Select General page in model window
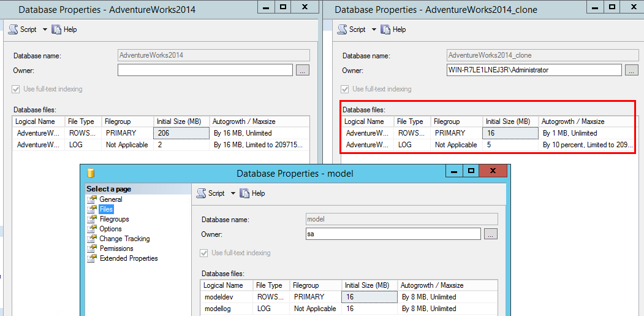The width and height of the screenshot is (644, 316). (111, 199)
